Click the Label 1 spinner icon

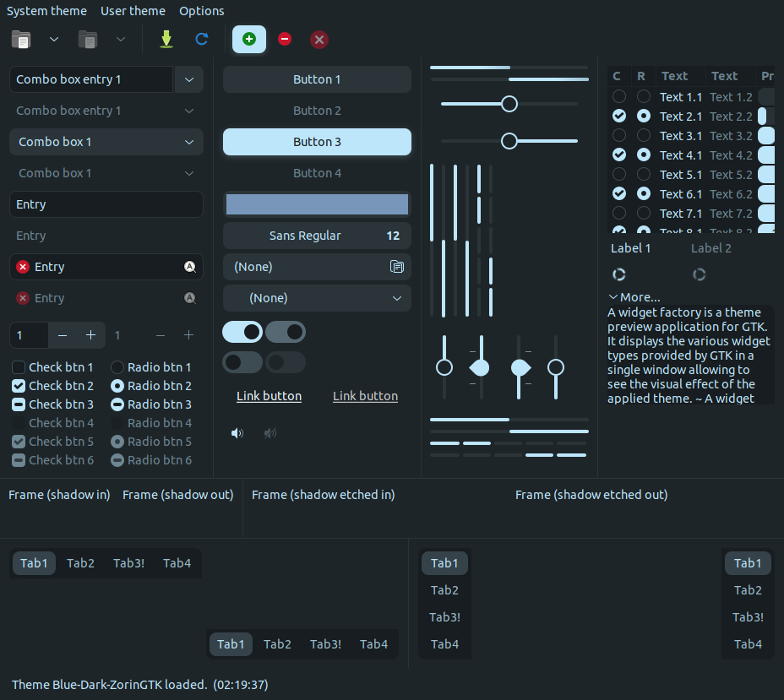[x=619, y=274]
